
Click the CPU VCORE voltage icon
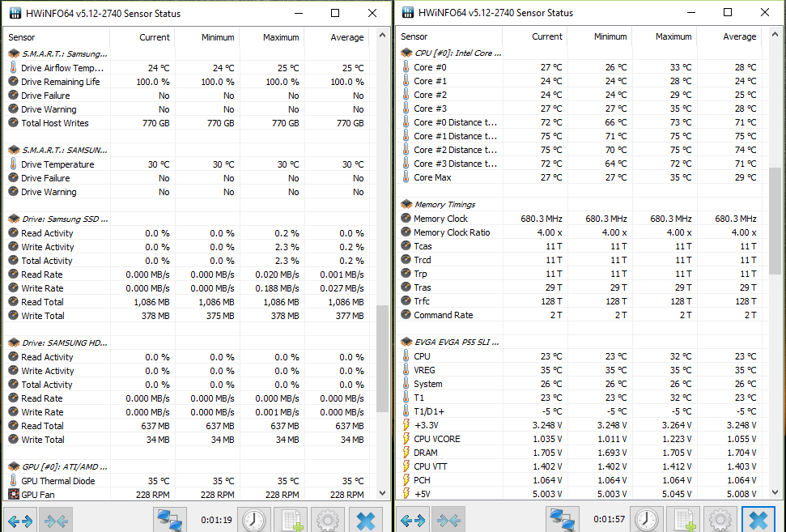406,439
